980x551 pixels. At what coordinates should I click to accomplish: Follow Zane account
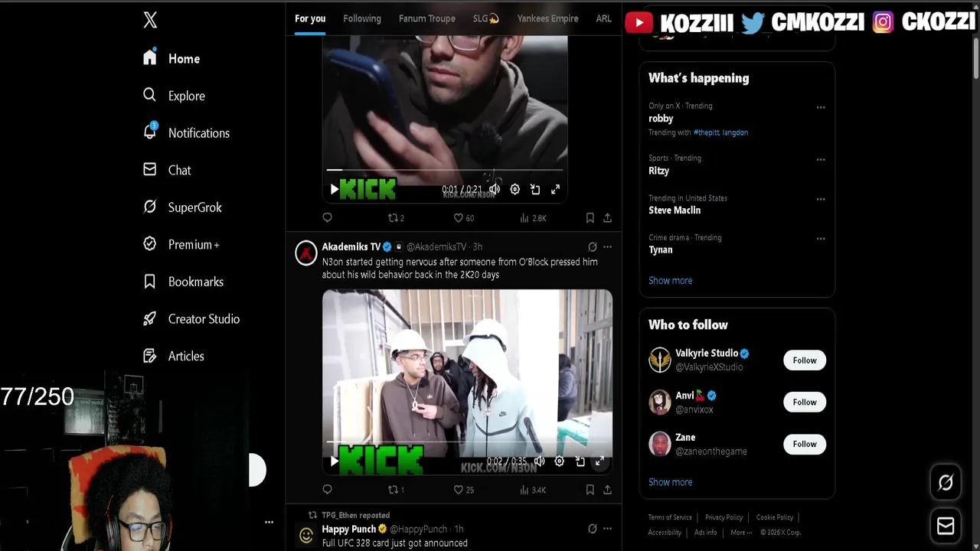[805, 444]
